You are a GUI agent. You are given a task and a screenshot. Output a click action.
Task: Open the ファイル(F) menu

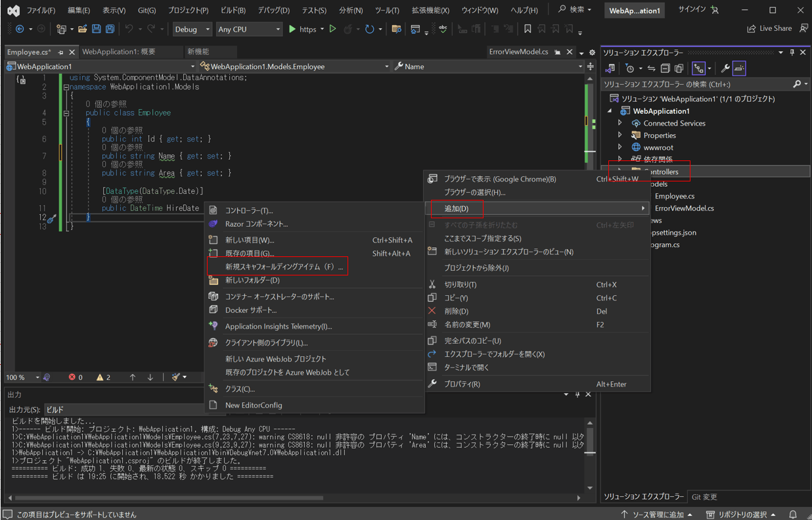tap(41, 11)
